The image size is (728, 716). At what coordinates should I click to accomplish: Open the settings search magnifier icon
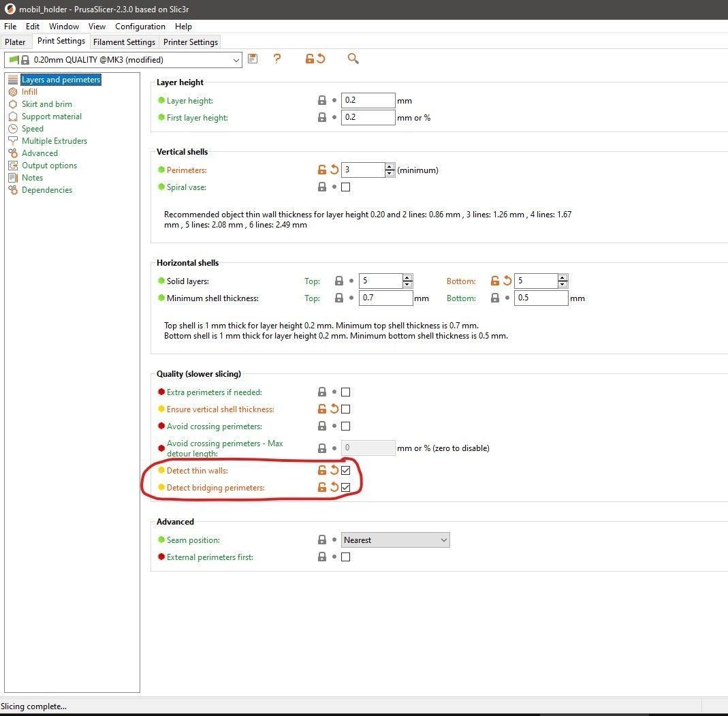(353, 59)
